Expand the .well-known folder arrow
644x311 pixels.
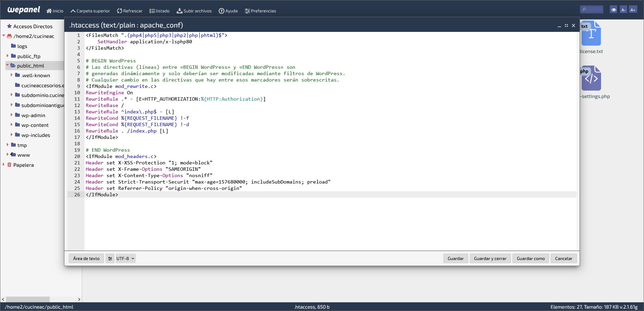(11, 75)
